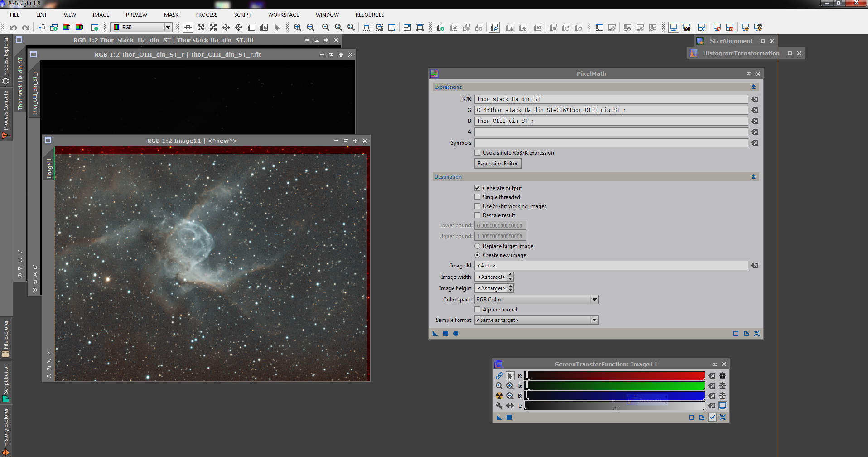Open the Sample format dropdown
The image size is (868, 457).
click(x=536, y=320)
